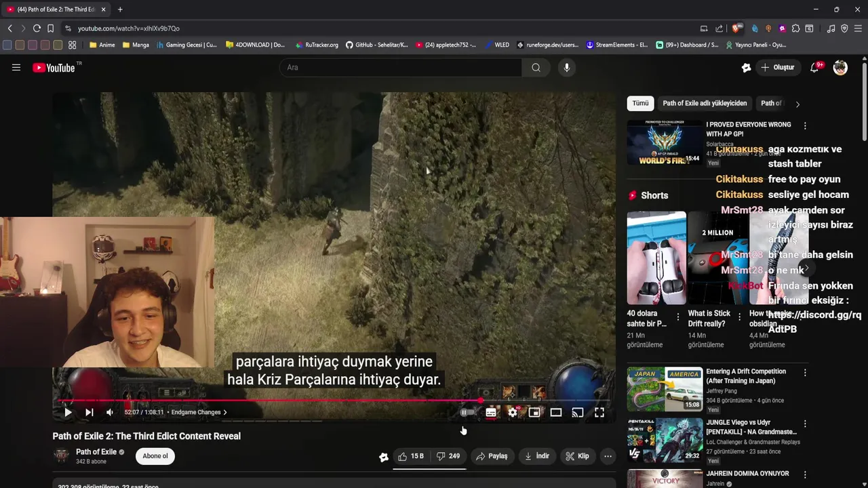Toggle the autoplay switch
868x488 pixels.
(468, 412)
